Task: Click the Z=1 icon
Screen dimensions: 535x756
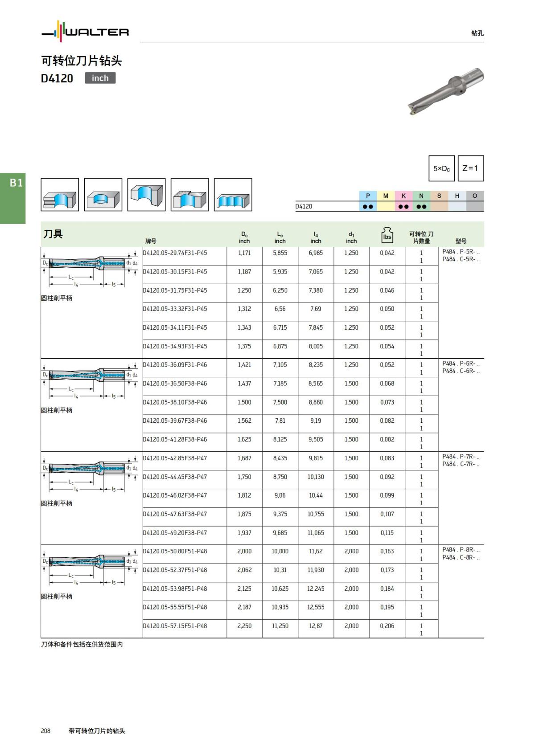Action: pyautogui.click(x=470, y=168)
